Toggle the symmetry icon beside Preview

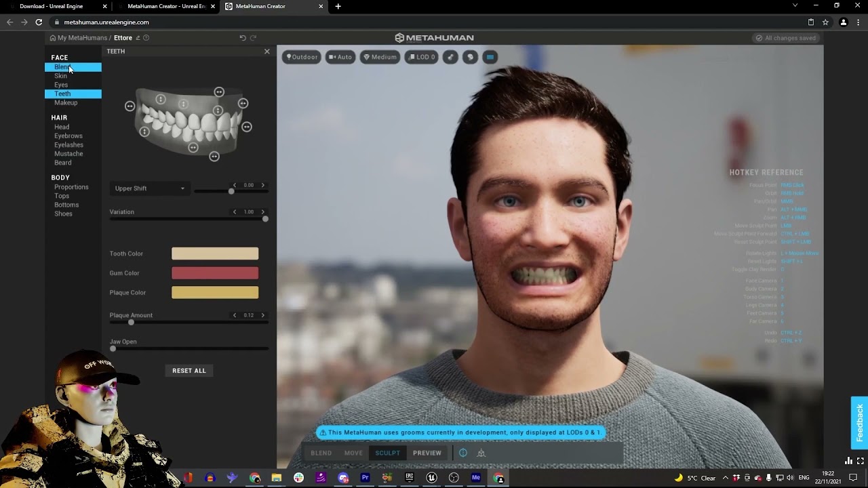[463, 453]
